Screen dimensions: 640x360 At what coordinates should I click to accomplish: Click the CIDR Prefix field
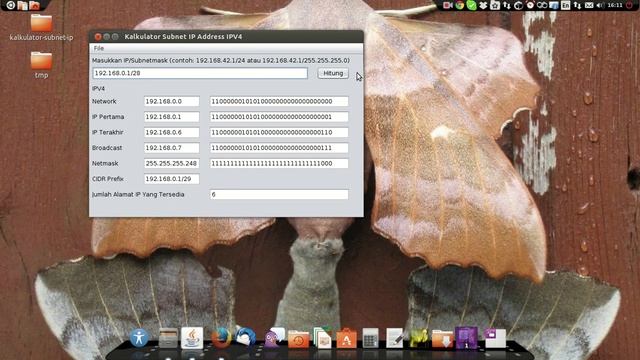[x=171, y=179]
